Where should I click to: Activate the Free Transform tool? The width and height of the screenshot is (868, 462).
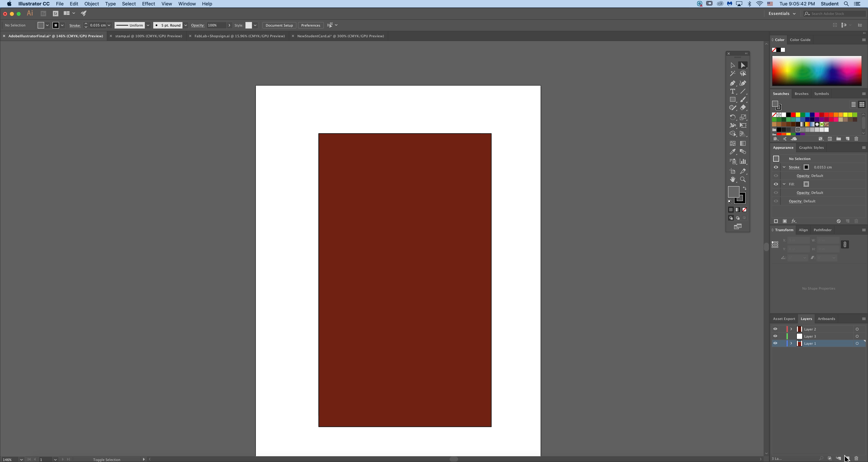(743, 126)
